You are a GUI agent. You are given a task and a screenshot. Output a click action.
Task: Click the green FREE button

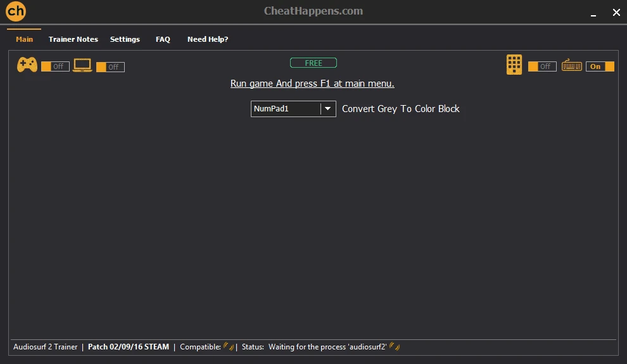point(313,63)
